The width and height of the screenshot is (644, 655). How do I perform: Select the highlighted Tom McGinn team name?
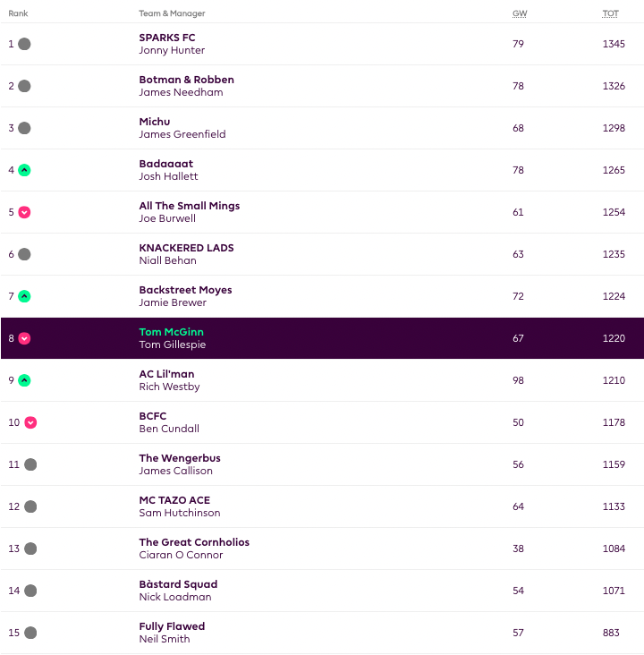coord(172,332)
